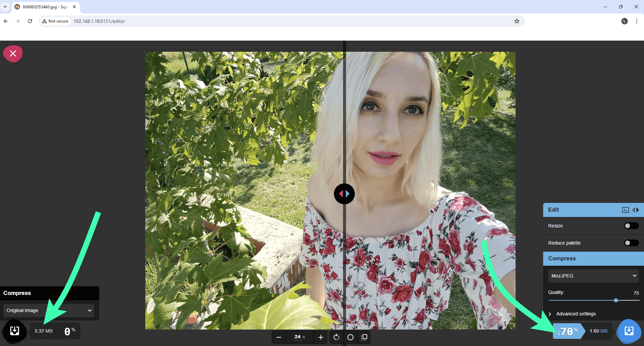
Task: Enable the Resize toggle
Action: (631, 226)
